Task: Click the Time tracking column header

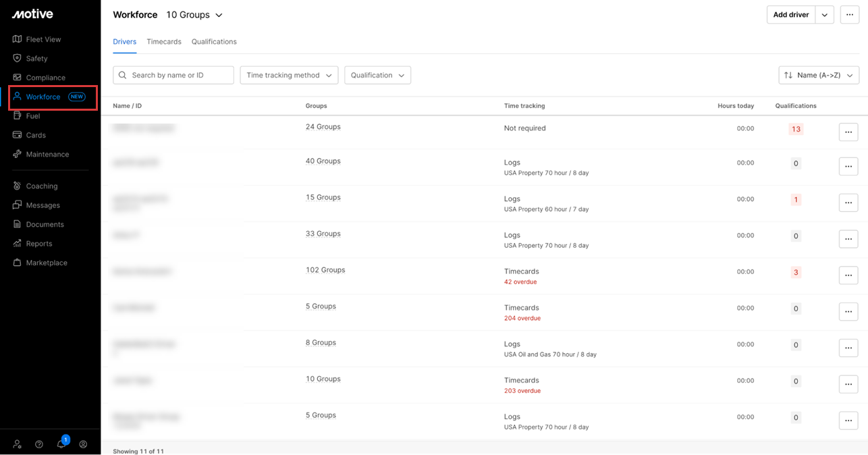Action: [524, 106]
